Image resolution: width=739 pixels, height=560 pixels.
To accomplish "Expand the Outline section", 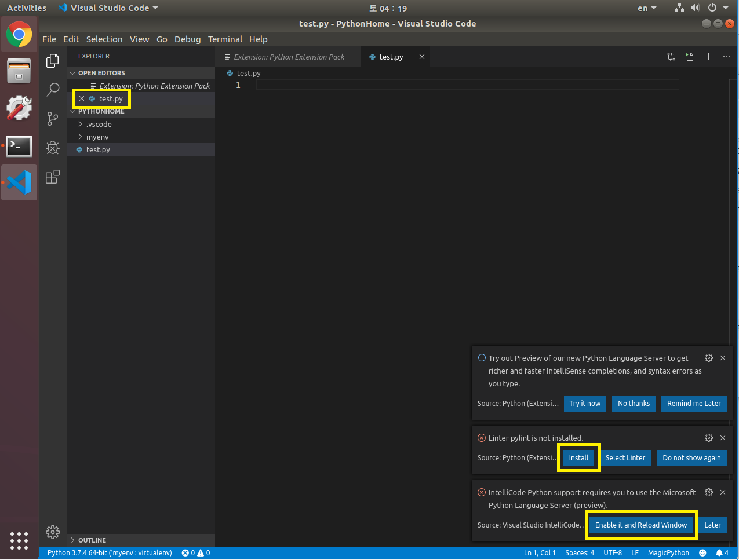I will tap(141, 540).
